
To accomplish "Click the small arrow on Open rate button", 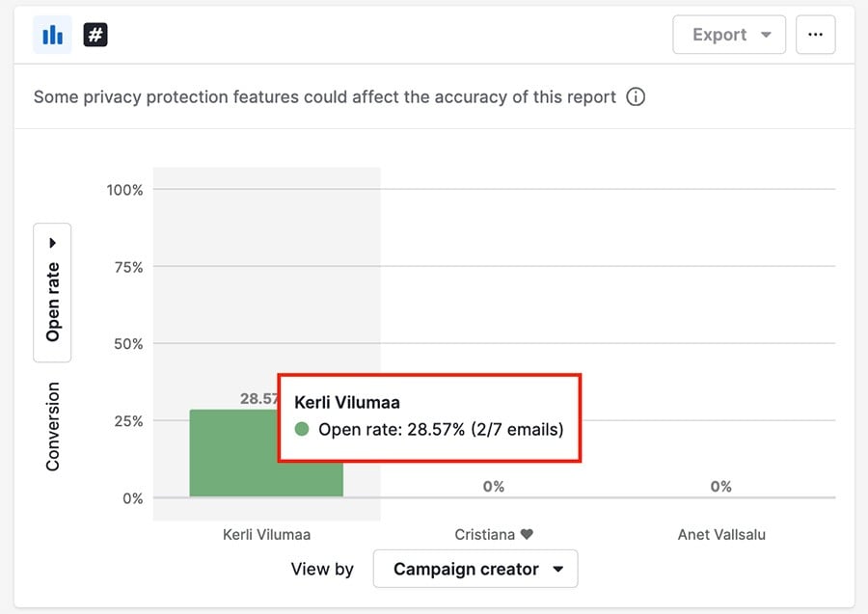I will tap(52, 243).
